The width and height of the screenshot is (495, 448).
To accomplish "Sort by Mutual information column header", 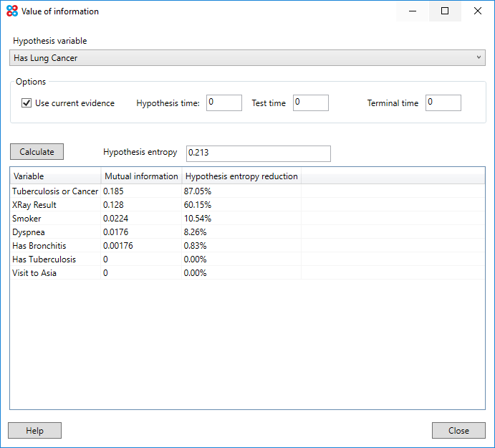I will pyautogui.click(x=141, y=176).
